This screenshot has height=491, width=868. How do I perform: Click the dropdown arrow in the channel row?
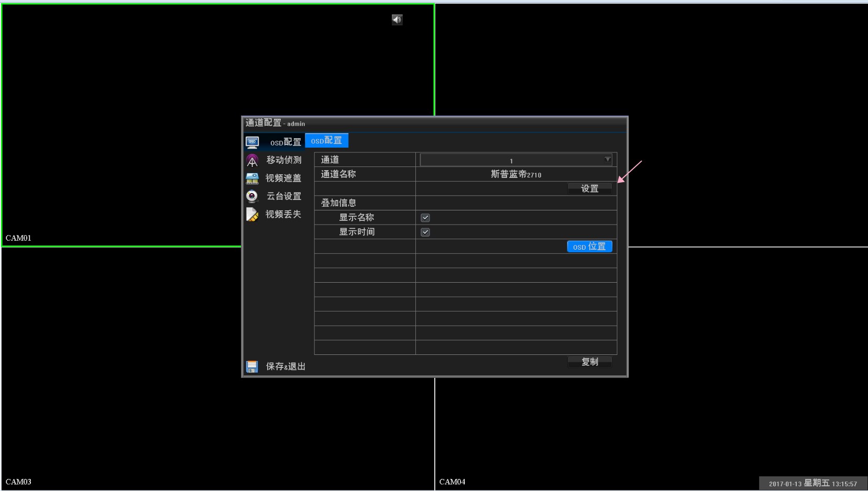(607, 160)
